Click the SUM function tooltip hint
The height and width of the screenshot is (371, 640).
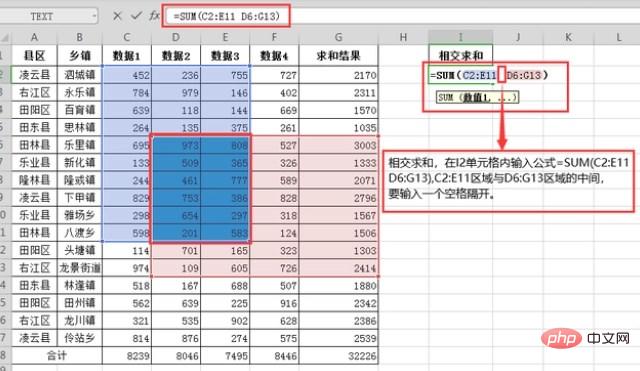tap(478, 98)
